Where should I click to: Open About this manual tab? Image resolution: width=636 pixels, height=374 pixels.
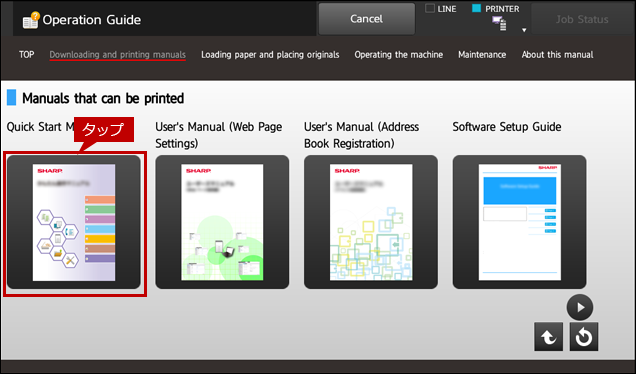(557, 55)
